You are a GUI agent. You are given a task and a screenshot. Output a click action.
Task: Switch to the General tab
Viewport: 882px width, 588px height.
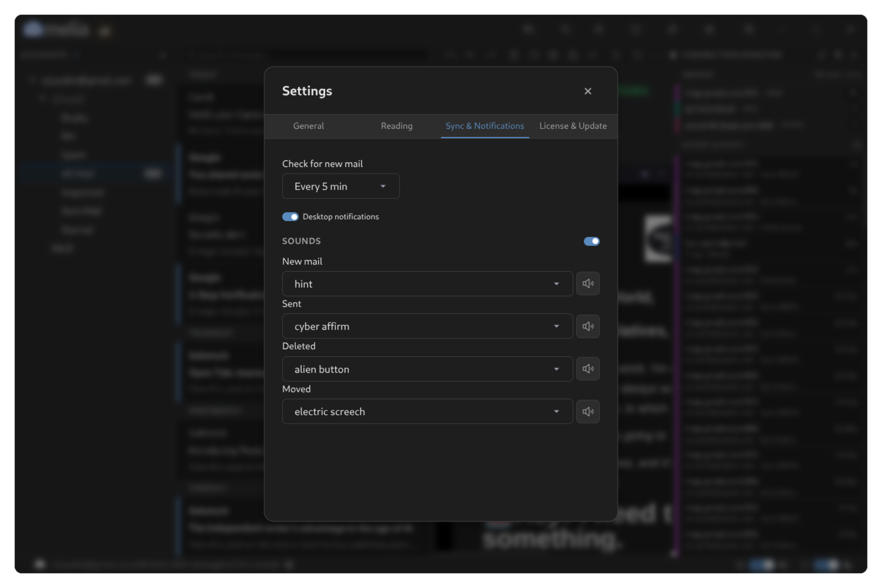click(308, 126)
